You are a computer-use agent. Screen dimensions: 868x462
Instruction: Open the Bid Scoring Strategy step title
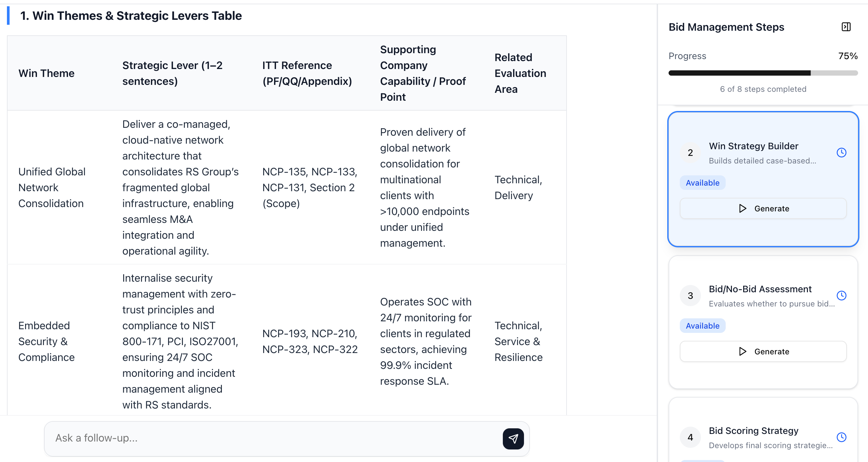click(x=753, y=431)
